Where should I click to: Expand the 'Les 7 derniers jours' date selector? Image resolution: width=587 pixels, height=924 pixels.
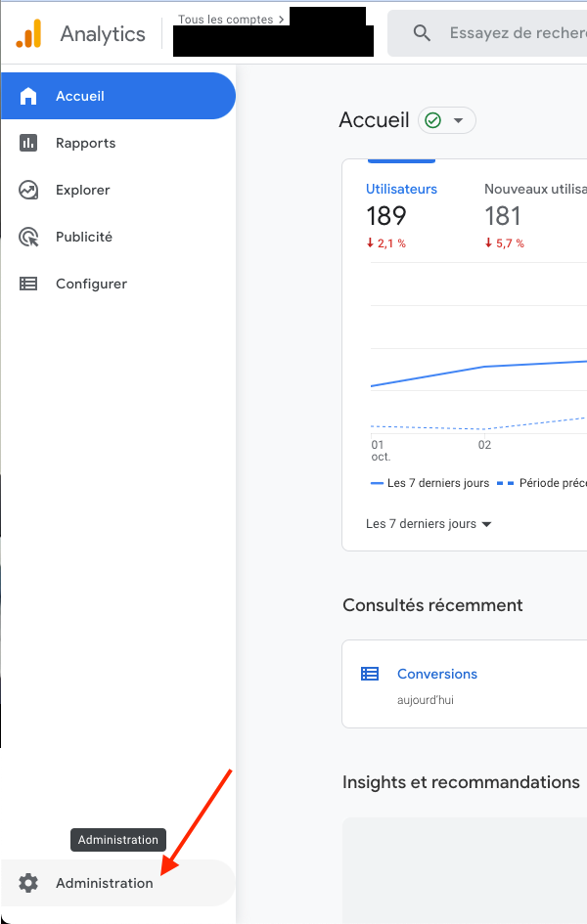pyautogui.click(x=429, y=524)
